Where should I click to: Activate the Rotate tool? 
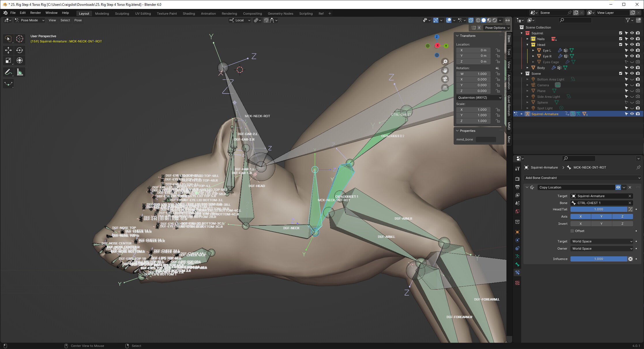(20, 50)
